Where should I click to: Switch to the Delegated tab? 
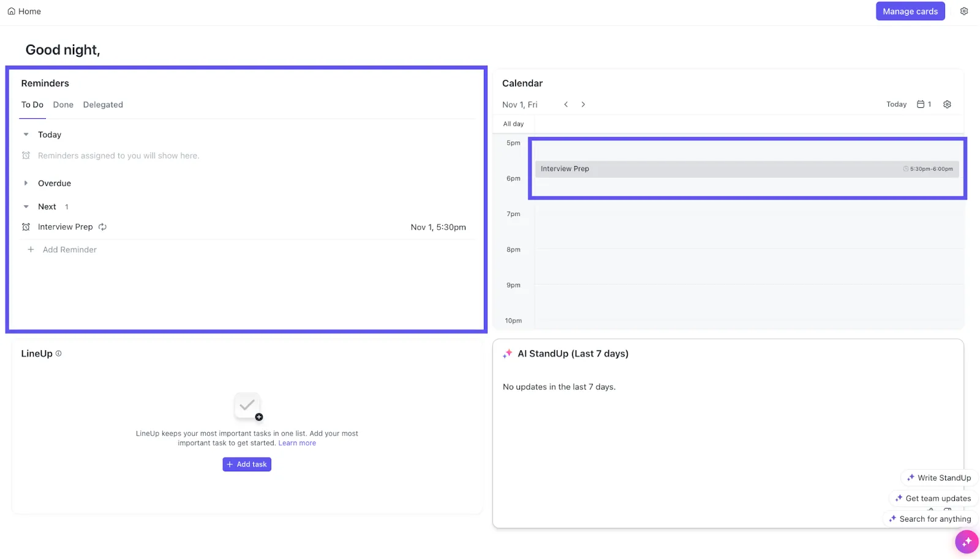[x=103, y=105]
